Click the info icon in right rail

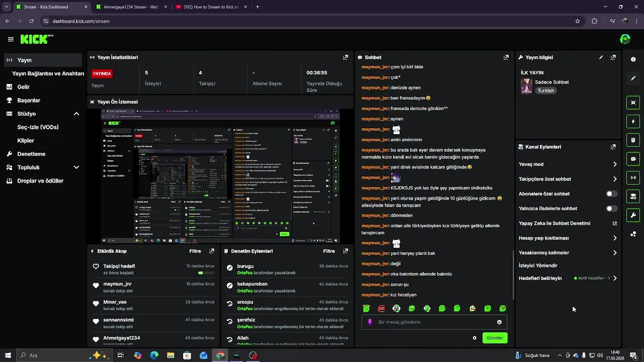click(633, 59)
